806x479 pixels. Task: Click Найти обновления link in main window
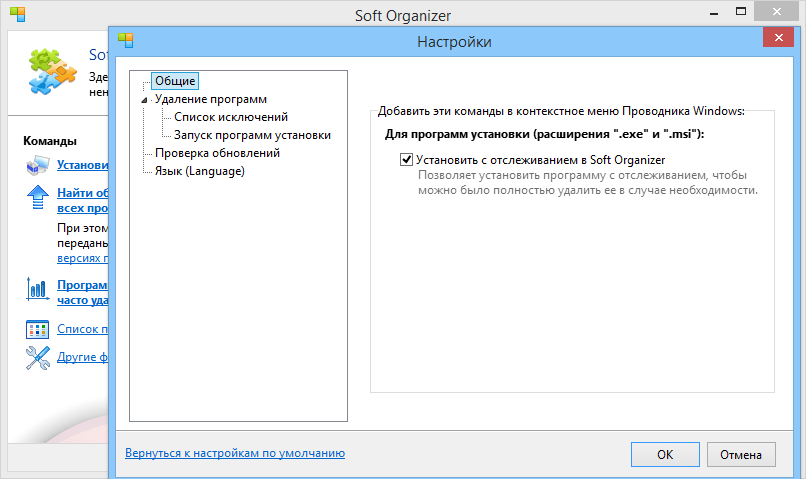[x=82, y=200]
